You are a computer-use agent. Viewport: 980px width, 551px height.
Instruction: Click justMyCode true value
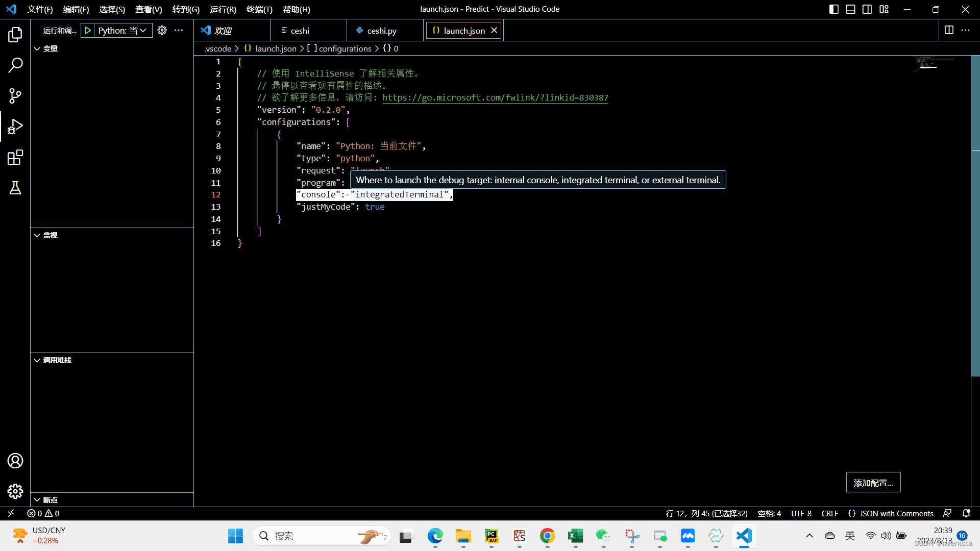(x=375, y=207)
